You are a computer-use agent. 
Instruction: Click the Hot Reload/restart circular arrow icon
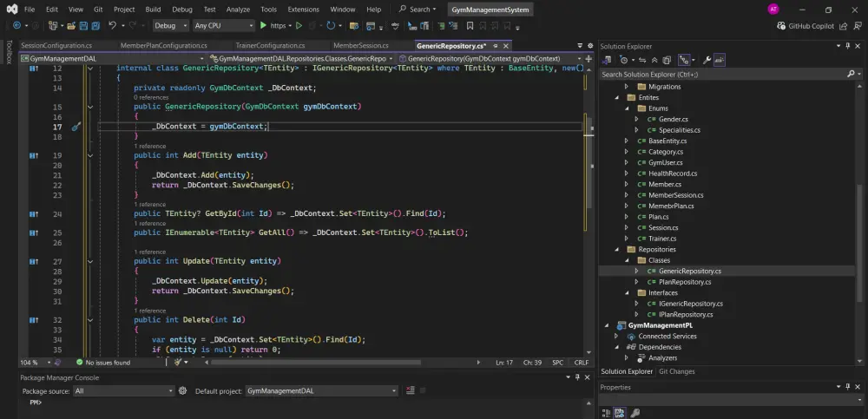[331, 25]
